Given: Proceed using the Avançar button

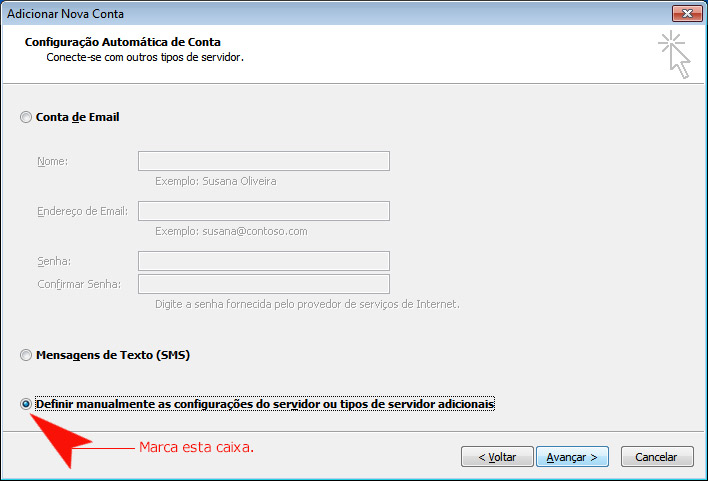Looking at the screenshot, I should pyautogui.click(x=572, y=457).
